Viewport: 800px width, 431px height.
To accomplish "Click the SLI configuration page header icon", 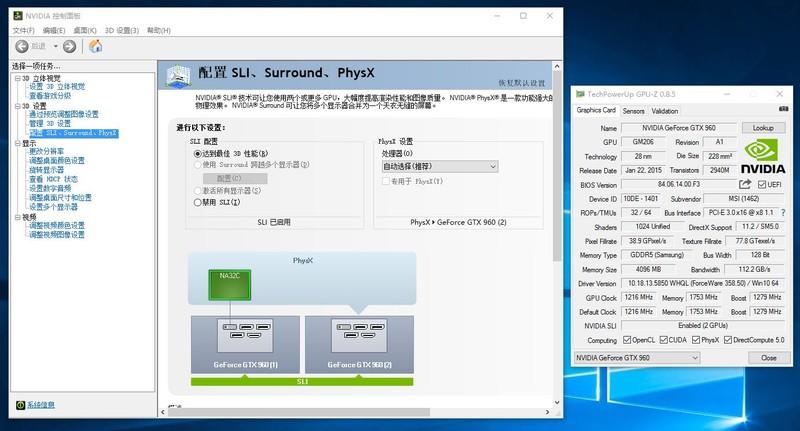I will [179, 75].
